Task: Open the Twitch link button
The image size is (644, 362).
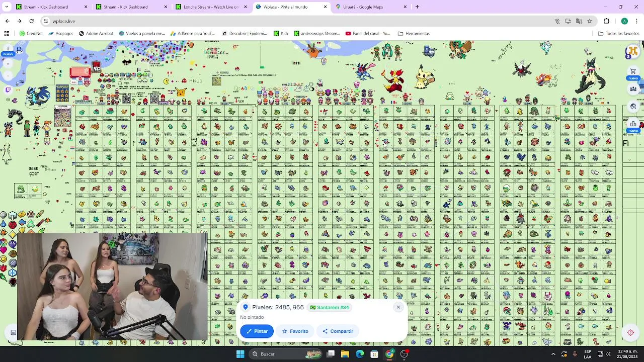Action: pyautogui.click(x=8, y=89)
